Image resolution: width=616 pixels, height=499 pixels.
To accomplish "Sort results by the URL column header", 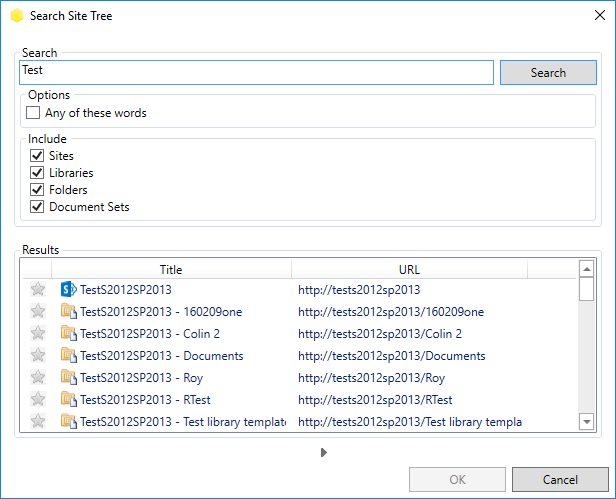I will click(x=409, y=270).
